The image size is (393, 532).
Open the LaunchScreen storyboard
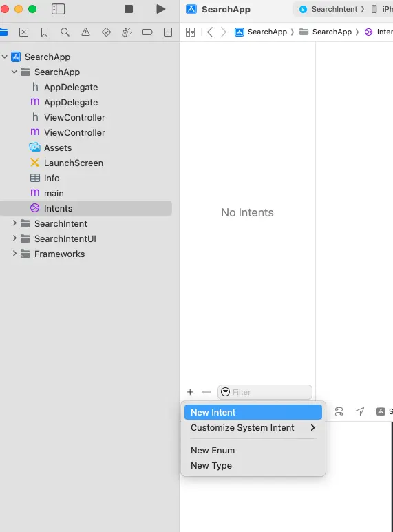[67, 163]
